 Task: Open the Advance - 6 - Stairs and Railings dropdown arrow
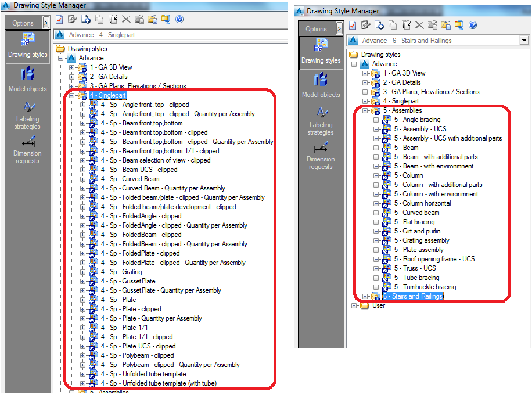coord(524,41)
